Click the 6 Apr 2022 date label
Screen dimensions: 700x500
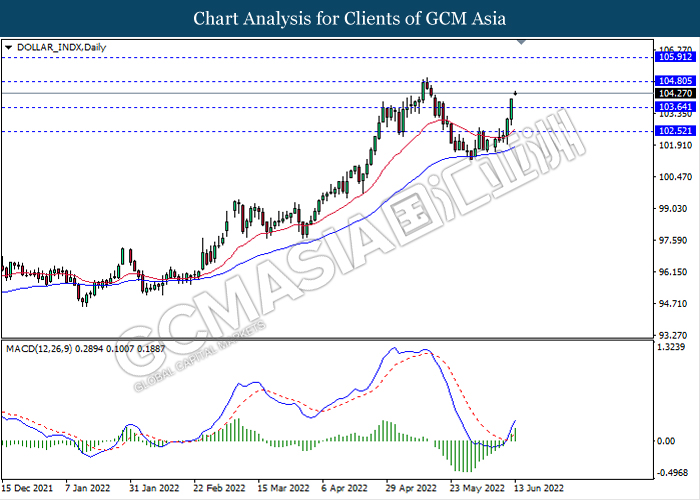pos(345,488)
